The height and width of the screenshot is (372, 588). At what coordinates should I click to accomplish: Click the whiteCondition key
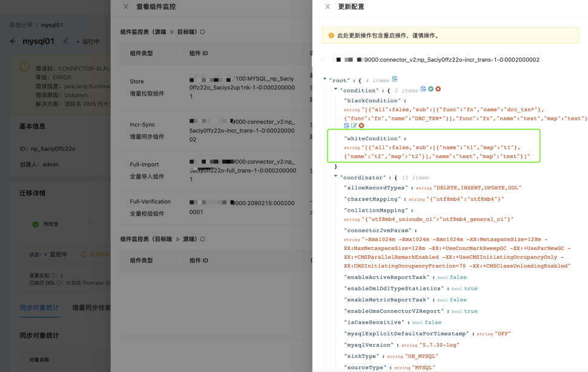click(x=374, y=139)
